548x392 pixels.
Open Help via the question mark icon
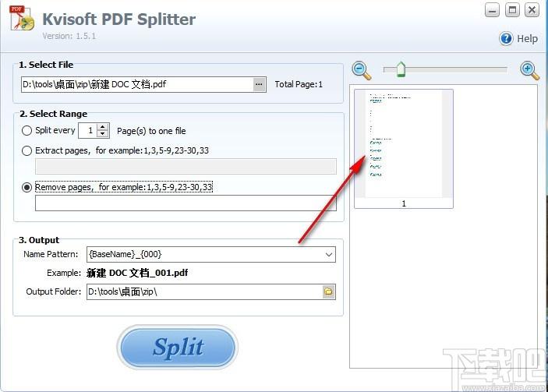pos(506,38)
